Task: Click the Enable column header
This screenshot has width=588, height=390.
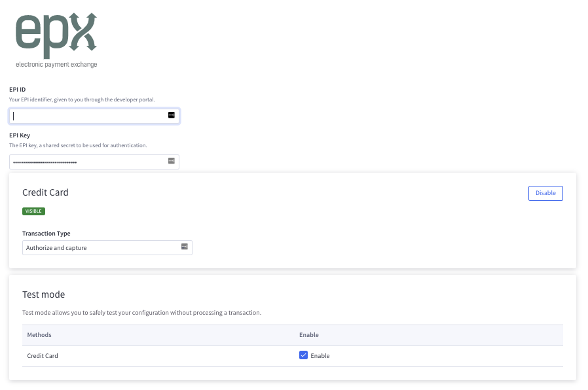Action: click(x=309, y=335)
